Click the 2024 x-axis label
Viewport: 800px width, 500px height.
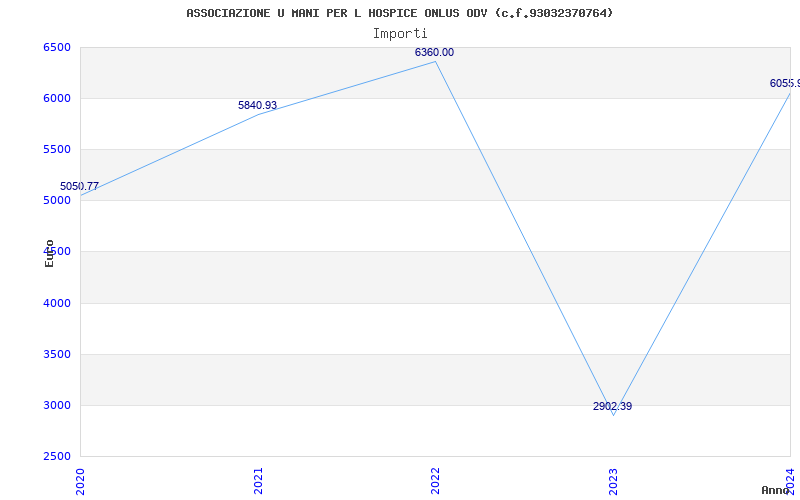coord(790,481)
